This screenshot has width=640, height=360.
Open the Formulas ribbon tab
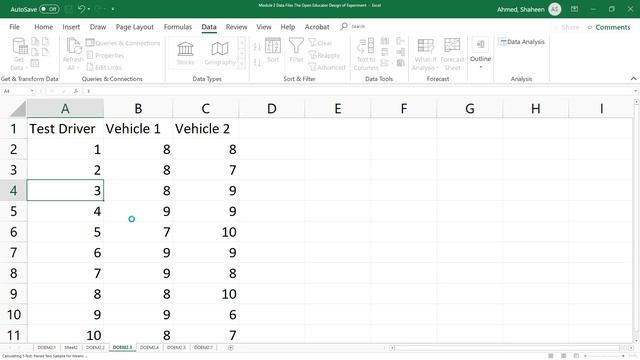[178, 27]
